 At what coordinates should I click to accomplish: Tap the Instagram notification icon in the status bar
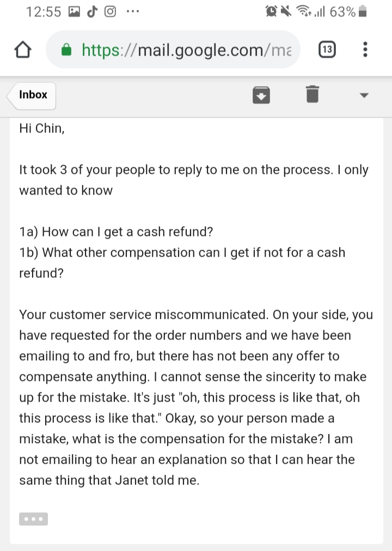coord(110,11)
